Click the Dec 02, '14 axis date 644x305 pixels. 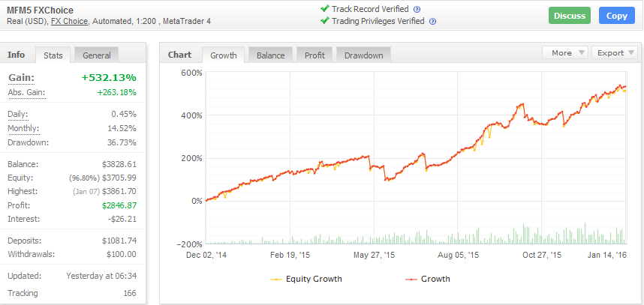click(206, 255)
